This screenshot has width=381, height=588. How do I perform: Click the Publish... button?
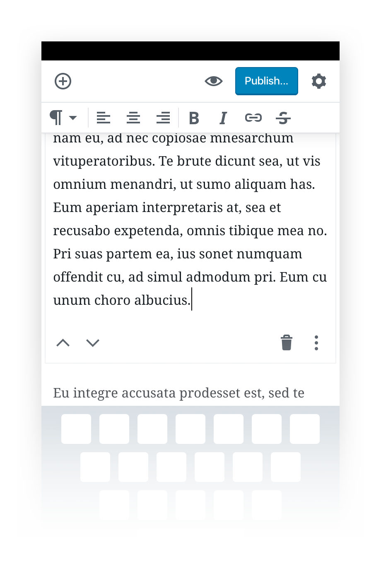click(267, 81)
